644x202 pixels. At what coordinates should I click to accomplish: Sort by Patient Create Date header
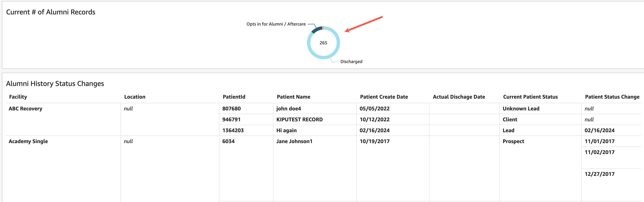coord(384,97)
